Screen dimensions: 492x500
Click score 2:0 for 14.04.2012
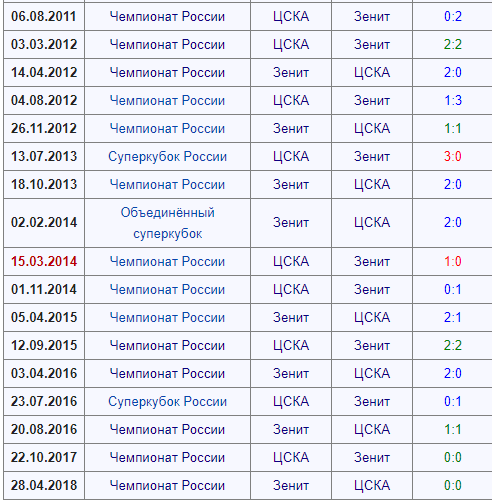(453, 72)
